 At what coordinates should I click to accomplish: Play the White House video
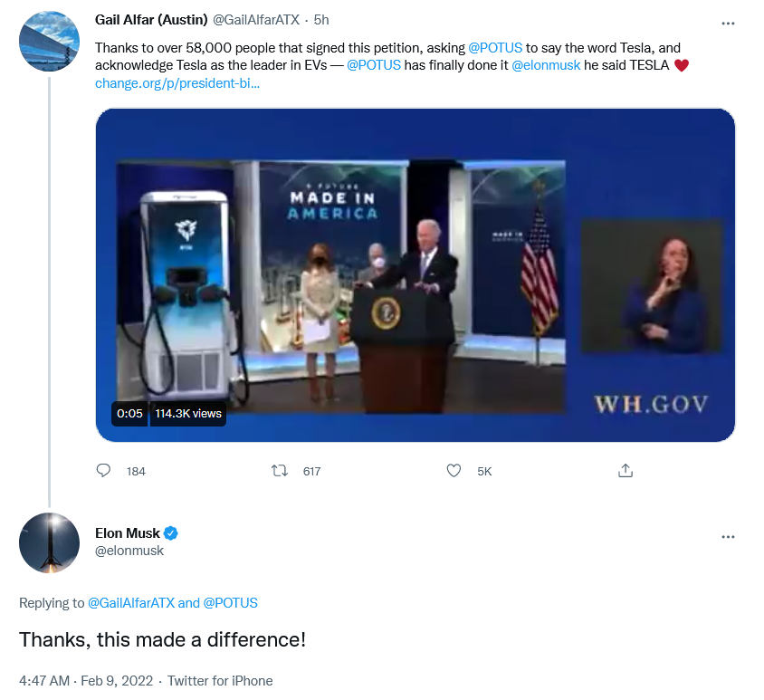pos(415,274)
